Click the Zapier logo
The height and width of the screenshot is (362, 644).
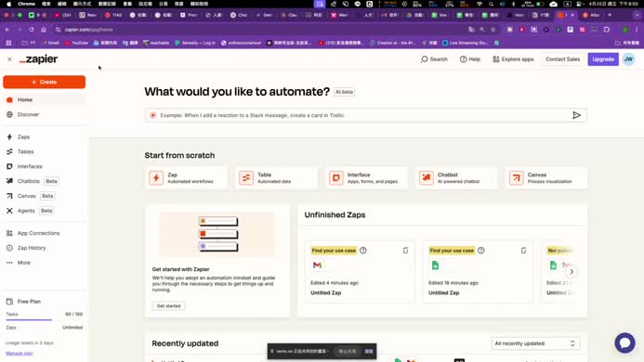coord(39,59)
